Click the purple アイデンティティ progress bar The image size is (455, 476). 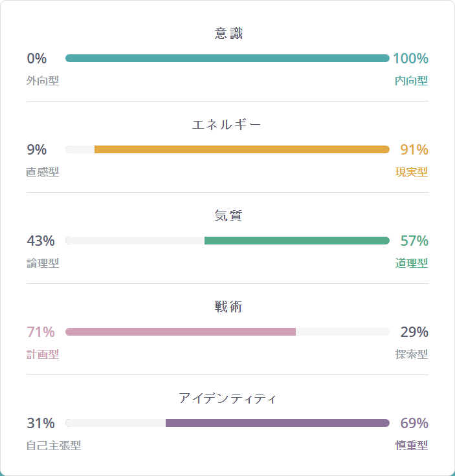[x=277, y=423]
